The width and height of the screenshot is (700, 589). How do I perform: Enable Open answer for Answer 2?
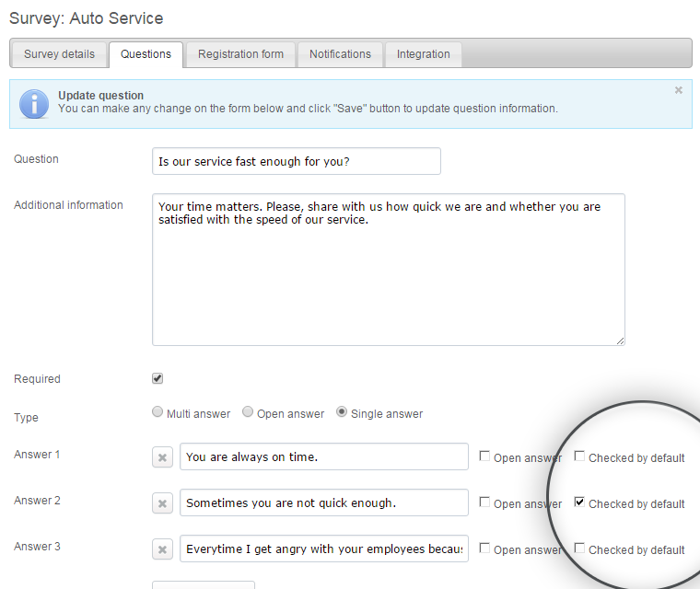click(484, 502)
